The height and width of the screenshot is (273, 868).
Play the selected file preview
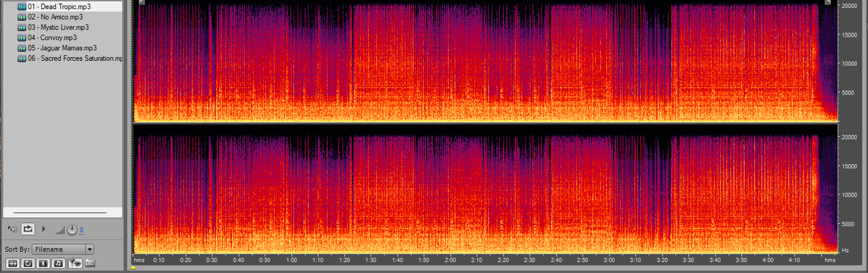tap(44, 229)
